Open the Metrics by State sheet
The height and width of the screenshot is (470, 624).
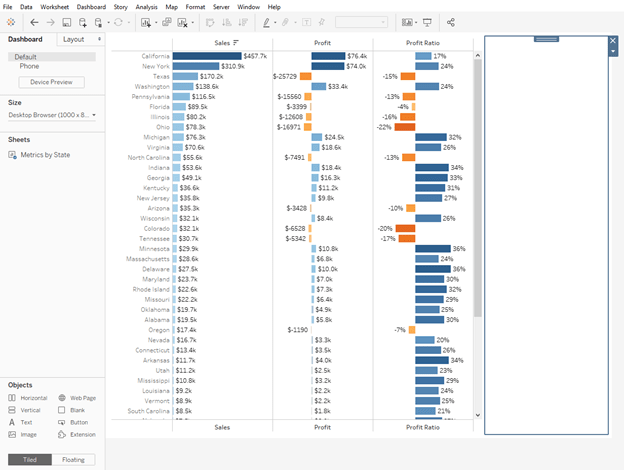click(45, 155)
